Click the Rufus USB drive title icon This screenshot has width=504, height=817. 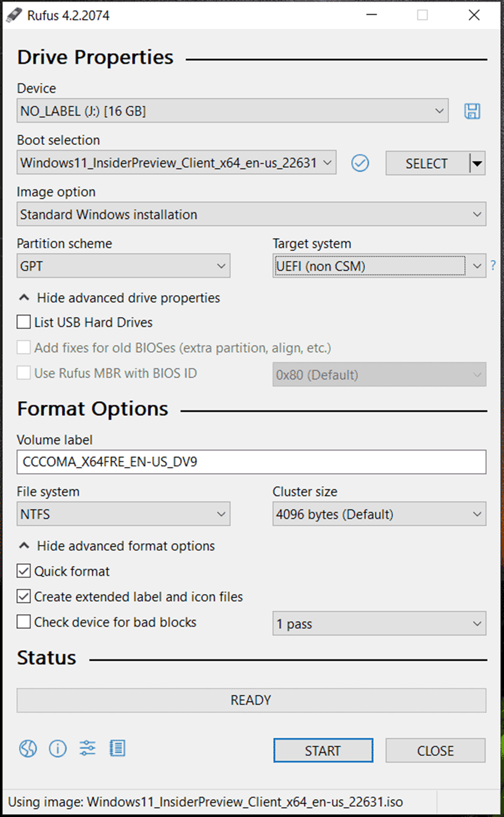click(14, 15)
